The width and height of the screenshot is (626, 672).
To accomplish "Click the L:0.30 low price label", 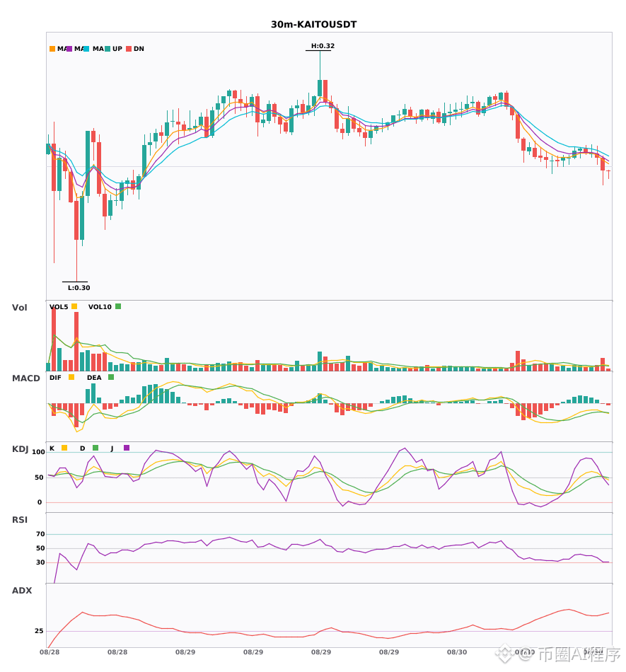I will click(x=79, y=288).
